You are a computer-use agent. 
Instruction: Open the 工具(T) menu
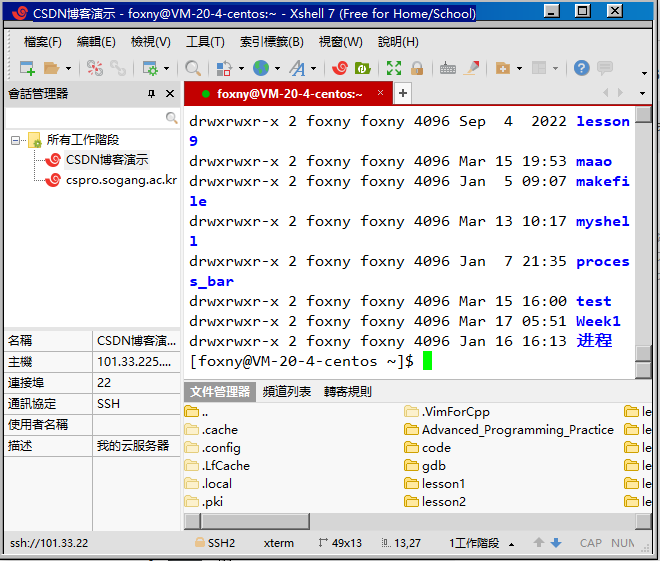[x=205, y=42]
